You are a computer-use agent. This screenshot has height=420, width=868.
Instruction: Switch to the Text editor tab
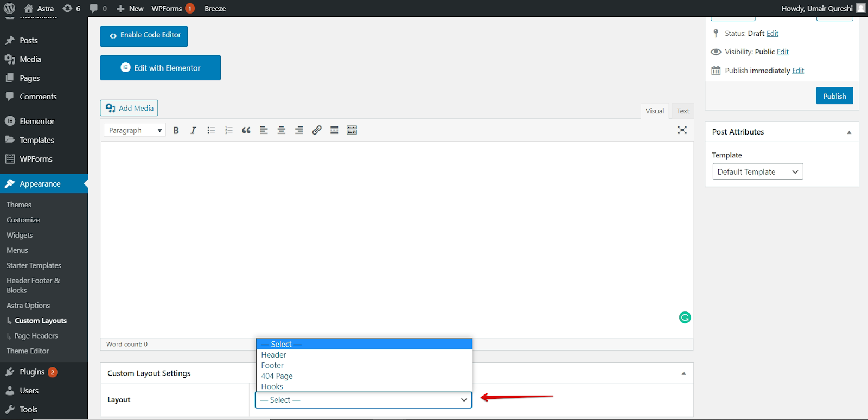click(x=683, y=111)
